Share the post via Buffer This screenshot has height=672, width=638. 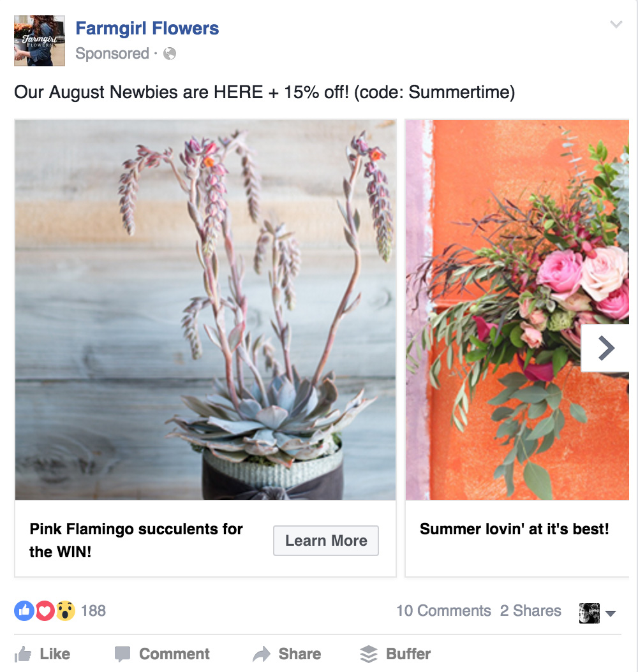(395, 654)
